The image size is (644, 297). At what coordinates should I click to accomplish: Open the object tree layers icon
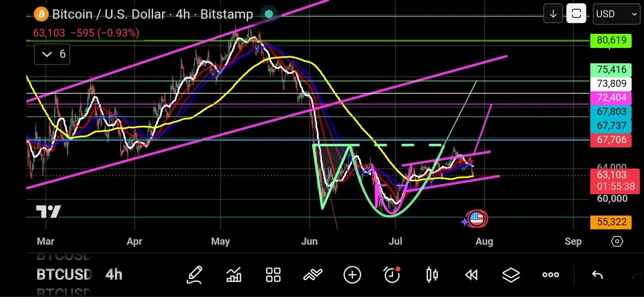pos(511,275)
